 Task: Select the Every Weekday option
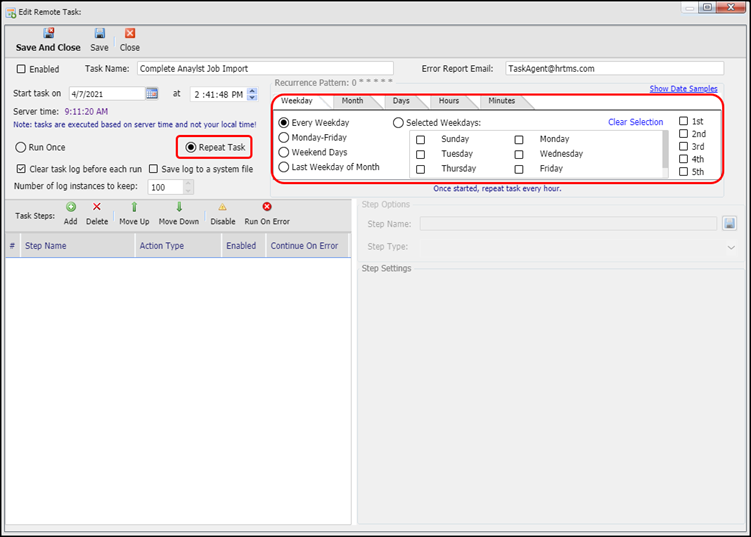[x=284, y=123]
